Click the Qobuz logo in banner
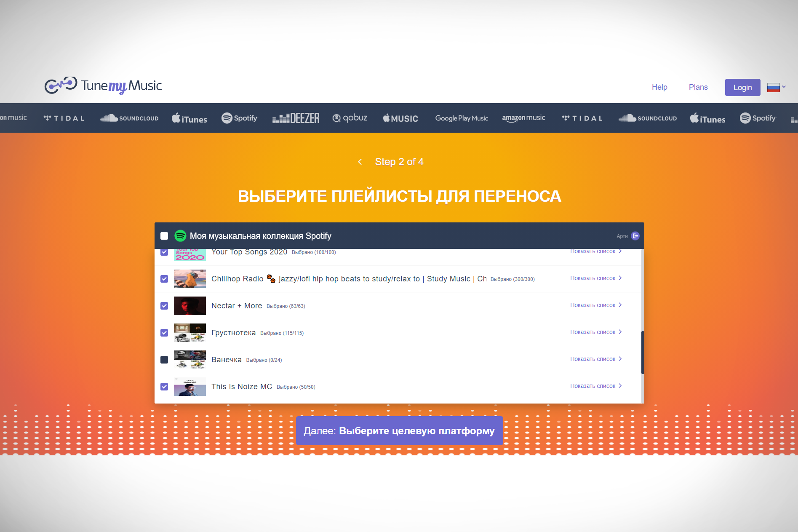This screenshot has height=532, width=798. (350, 118)
